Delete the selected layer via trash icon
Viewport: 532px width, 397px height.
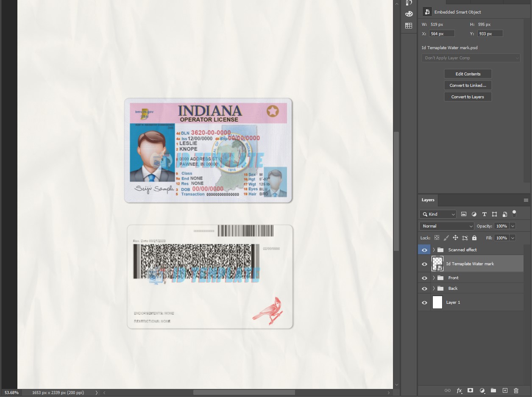coord(516,391)
